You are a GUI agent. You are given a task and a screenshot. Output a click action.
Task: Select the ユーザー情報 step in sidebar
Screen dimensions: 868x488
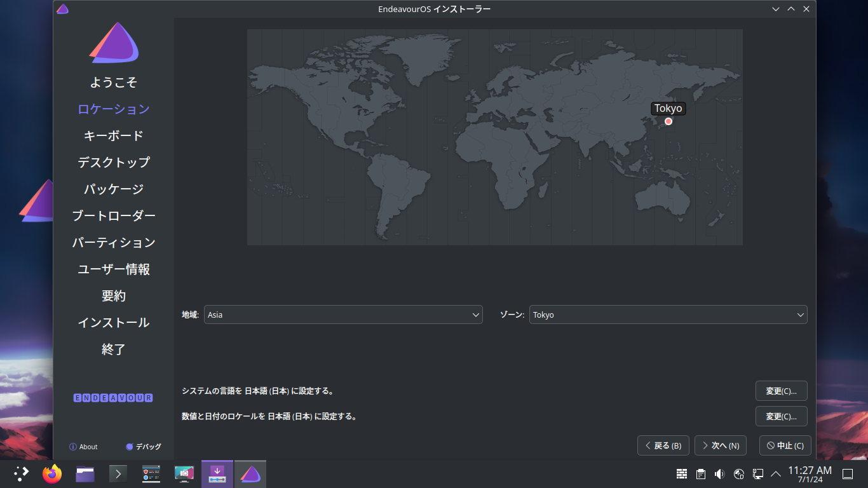[114, 269]
